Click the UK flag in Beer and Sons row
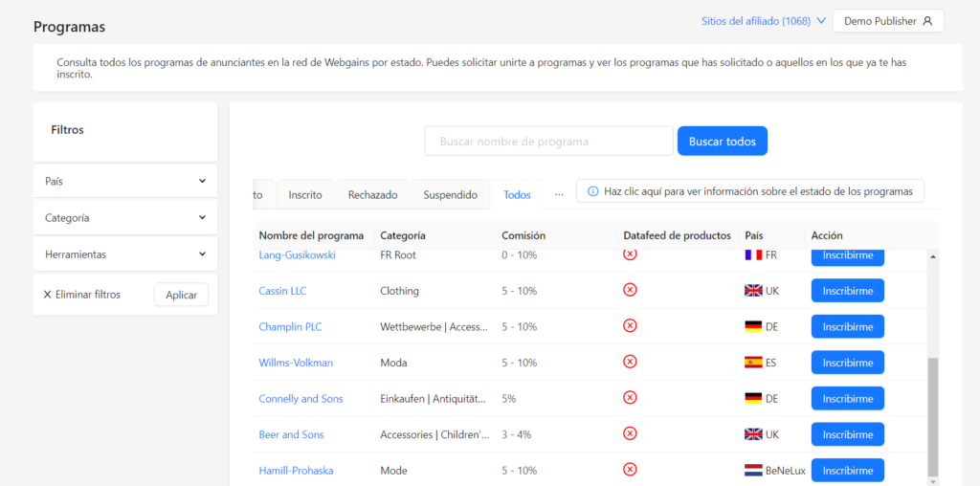 pos(753,434)
